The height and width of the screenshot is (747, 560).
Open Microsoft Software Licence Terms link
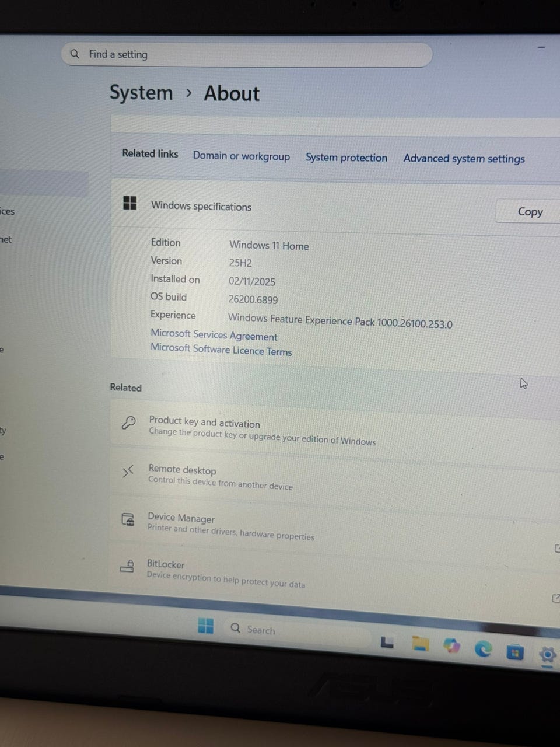pyautogui.click(x=221, y=350)
